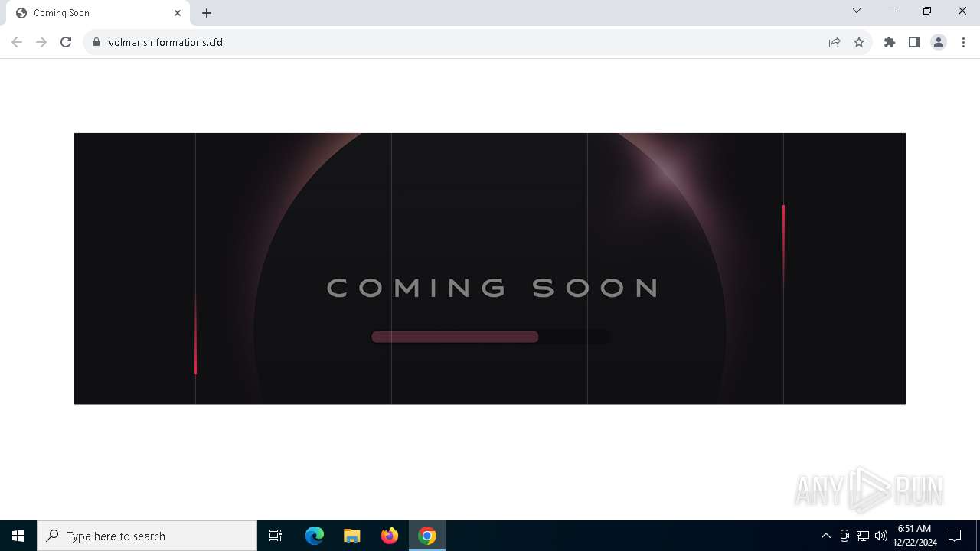
Task: Select the Coming Soon tab
Action: coord(96,13)
